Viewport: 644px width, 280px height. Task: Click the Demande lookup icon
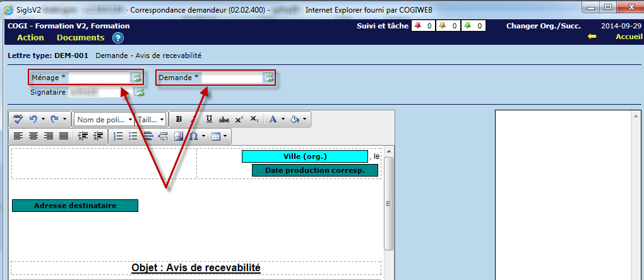pyautogui.click(x=268, y=78)
